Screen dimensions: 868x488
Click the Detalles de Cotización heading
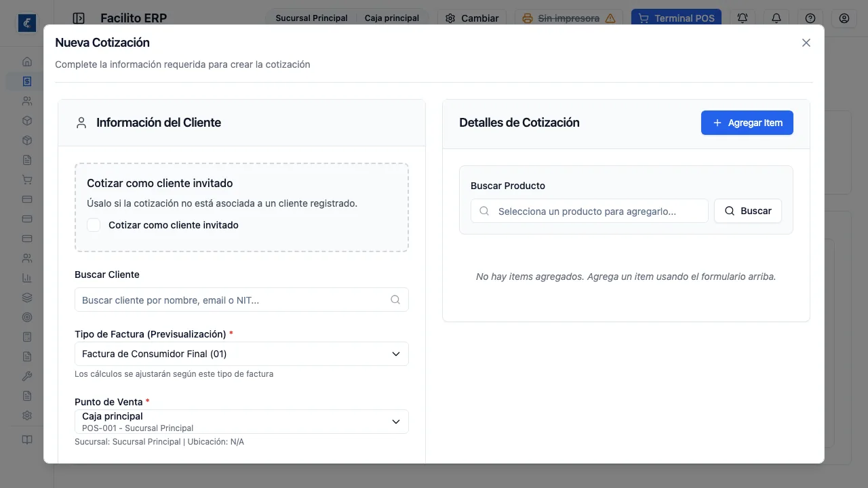coord(519,123)
